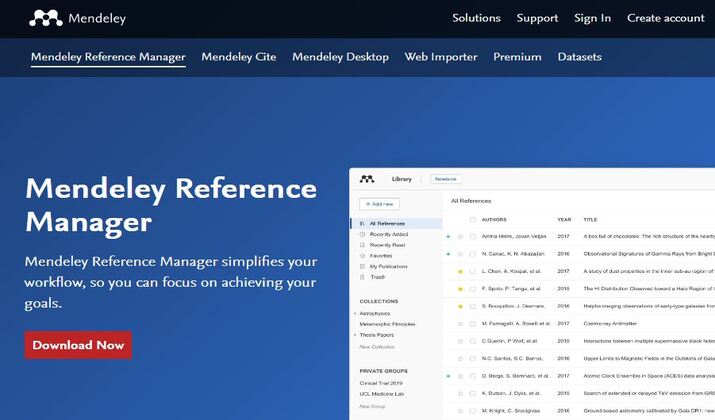Click the Mendeley logo in the site header
The image size is (715, 420).
click(78, 18)
